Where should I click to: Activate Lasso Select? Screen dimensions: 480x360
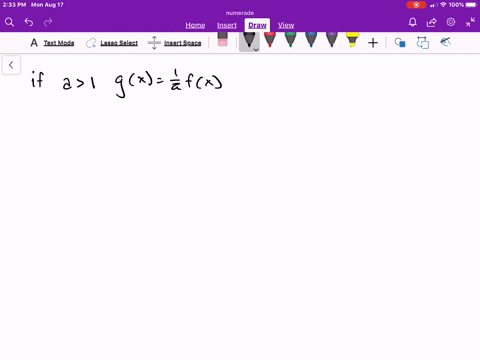tap(112, 43)
